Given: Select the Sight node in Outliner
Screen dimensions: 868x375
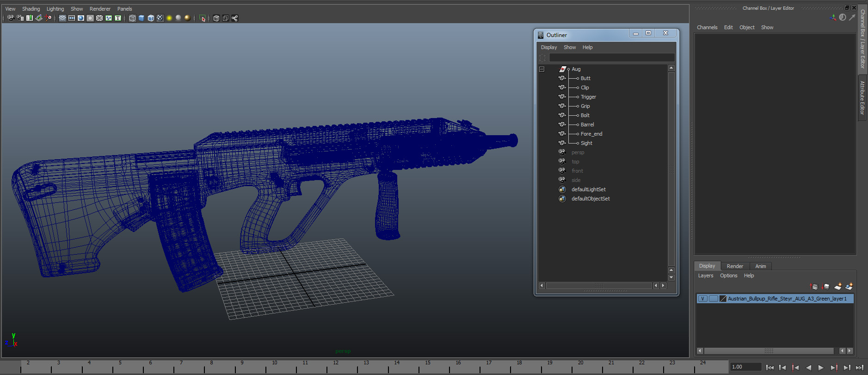Looking at the screenshot, I should [x=586, y=143].
